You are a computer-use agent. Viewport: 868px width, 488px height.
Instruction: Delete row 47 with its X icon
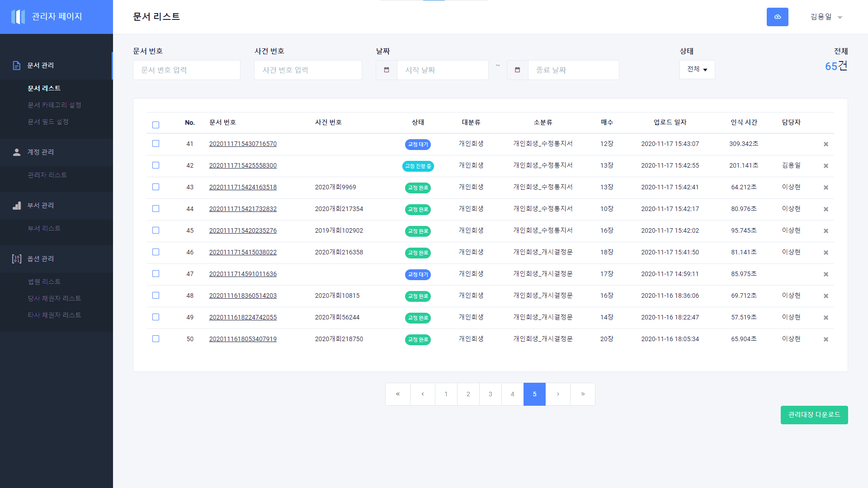(826, 274)
